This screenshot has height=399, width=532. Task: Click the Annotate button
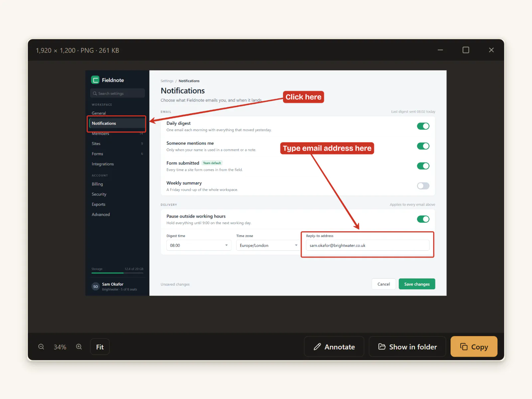click(334, 347)
